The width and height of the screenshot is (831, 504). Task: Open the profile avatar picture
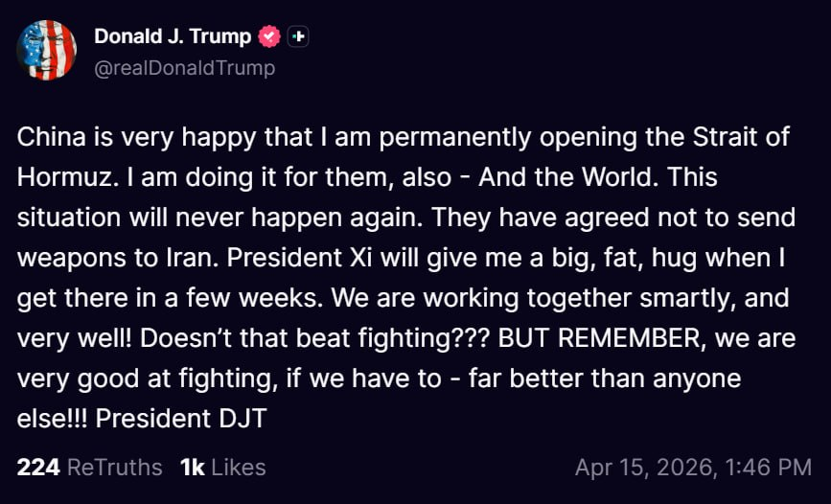click(x=47, y=51)
